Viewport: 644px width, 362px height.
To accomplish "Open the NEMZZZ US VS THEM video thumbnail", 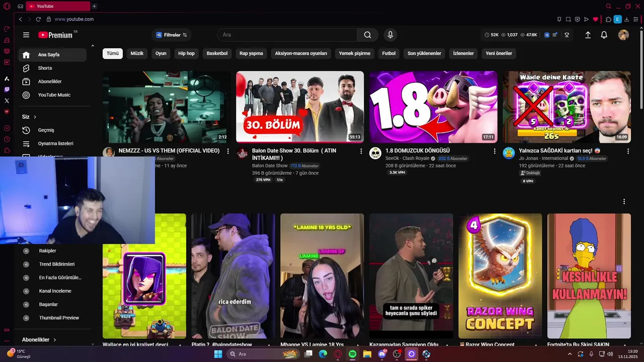I will click(167, 107).
